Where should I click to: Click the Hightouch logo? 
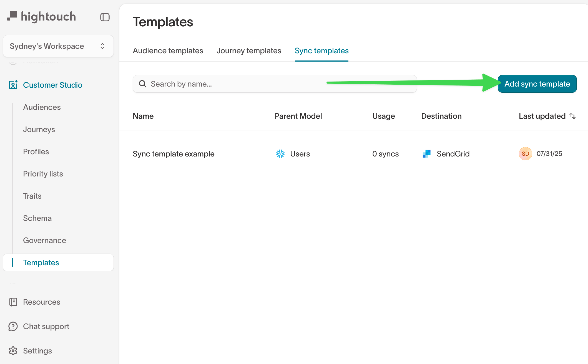[x=41, y=17]
